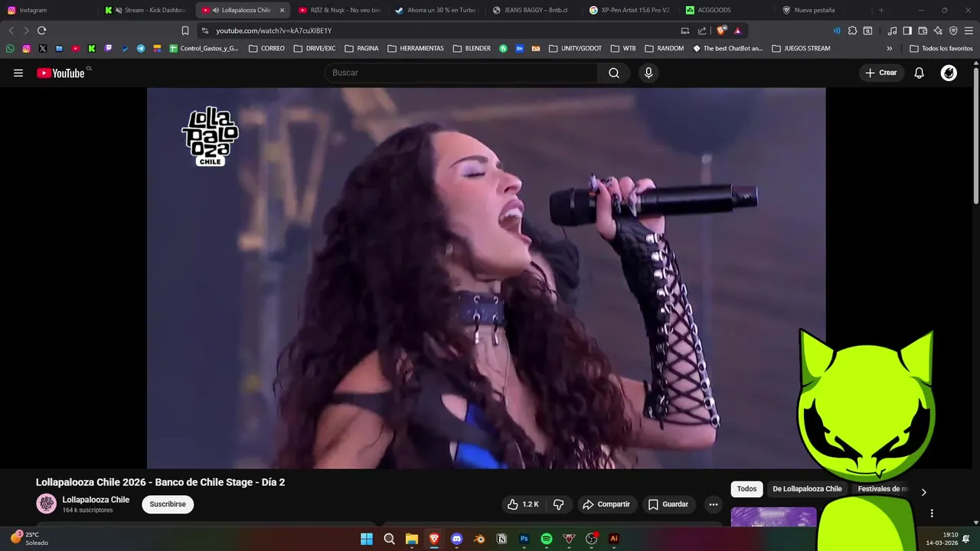Image resolution: width=980 pixels, height=551 pixels.
Task: Open Instagram bookmark icon
Action: click(x=26, y=48)
